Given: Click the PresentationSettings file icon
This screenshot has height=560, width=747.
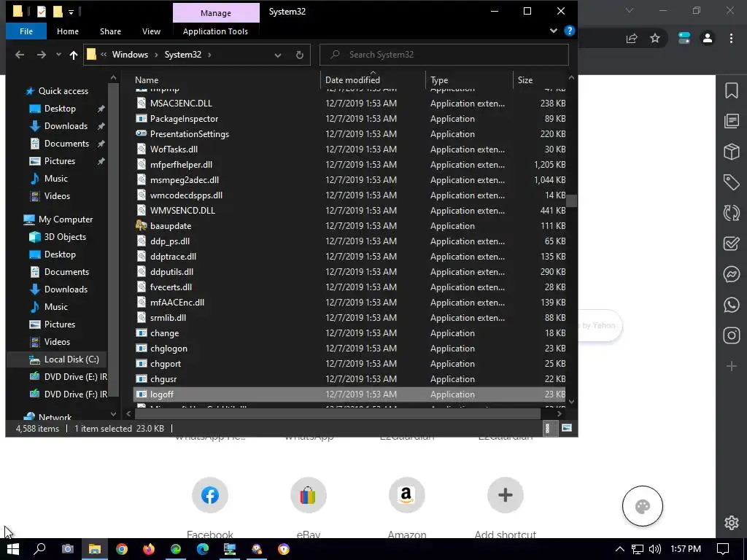Looking at the screenshot, I should [x=141, y=134].
